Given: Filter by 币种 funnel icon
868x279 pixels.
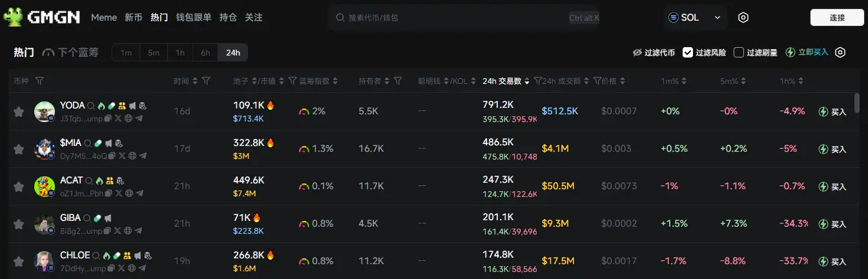Looking at the screenshot, I should click(39, 81).
